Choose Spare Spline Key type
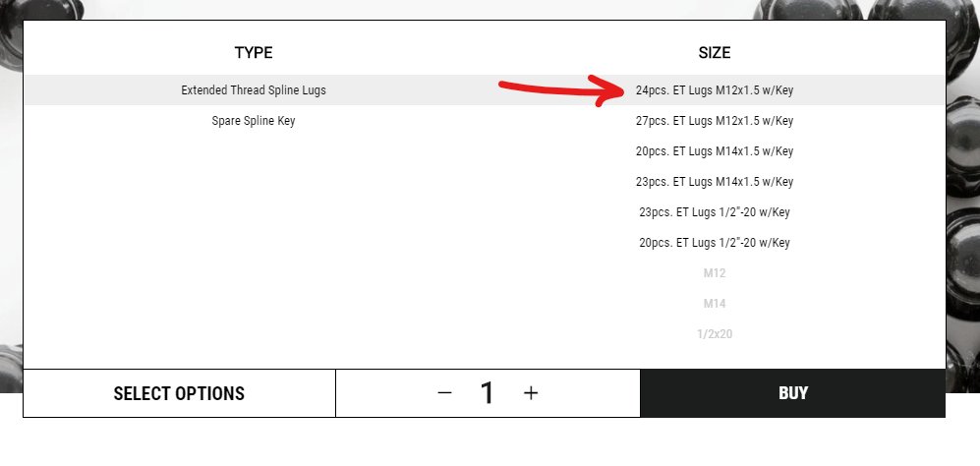 click(254, 121)
